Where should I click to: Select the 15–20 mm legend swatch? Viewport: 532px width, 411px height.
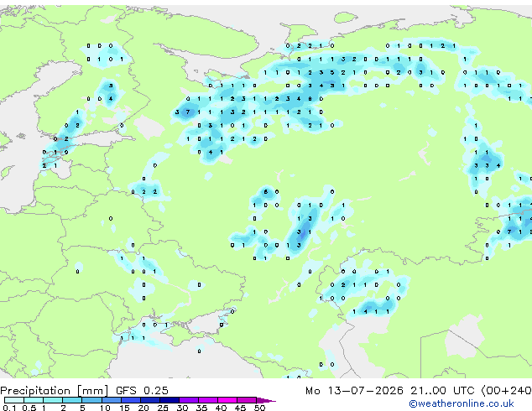point(130,400)
